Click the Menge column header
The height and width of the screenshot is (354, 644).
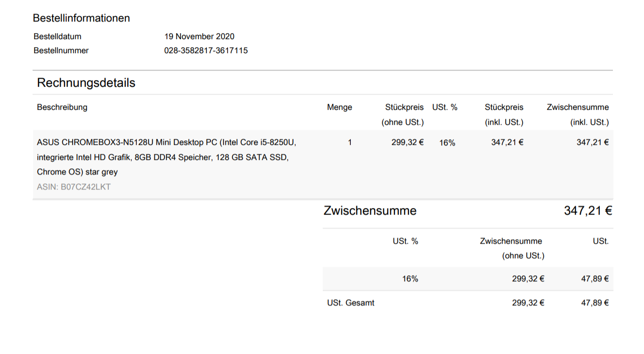point(339,107)
